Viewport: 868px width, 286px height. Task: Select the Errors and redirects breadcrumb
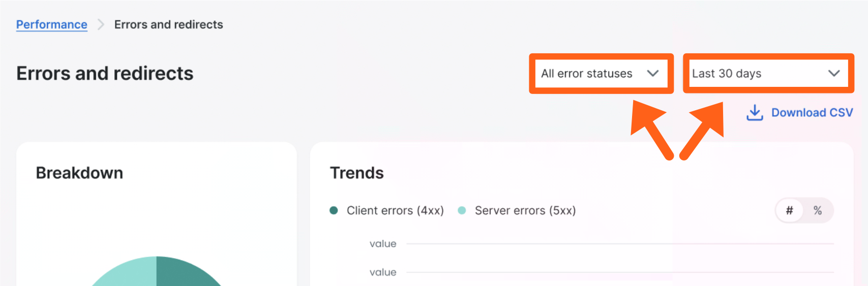click(x=168, y=24)
